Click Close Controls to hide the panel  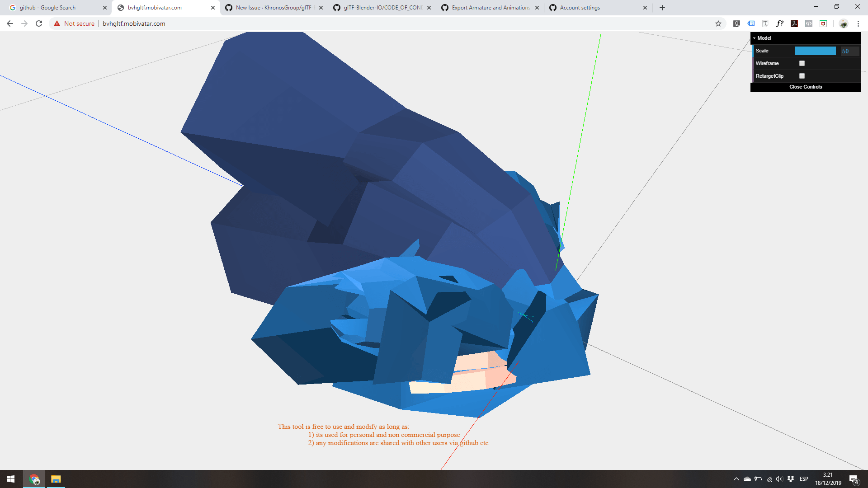[806, 87]
